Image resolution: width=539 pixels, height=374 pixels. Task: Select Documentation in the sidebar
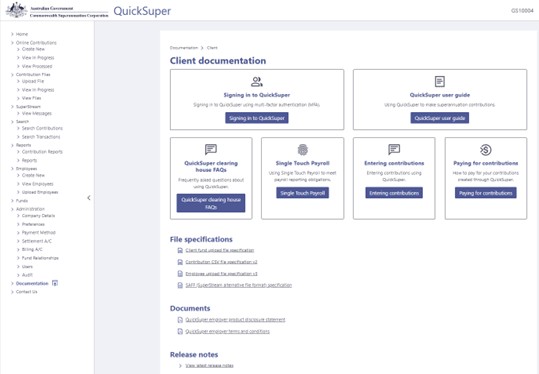(x=32, y=284)
